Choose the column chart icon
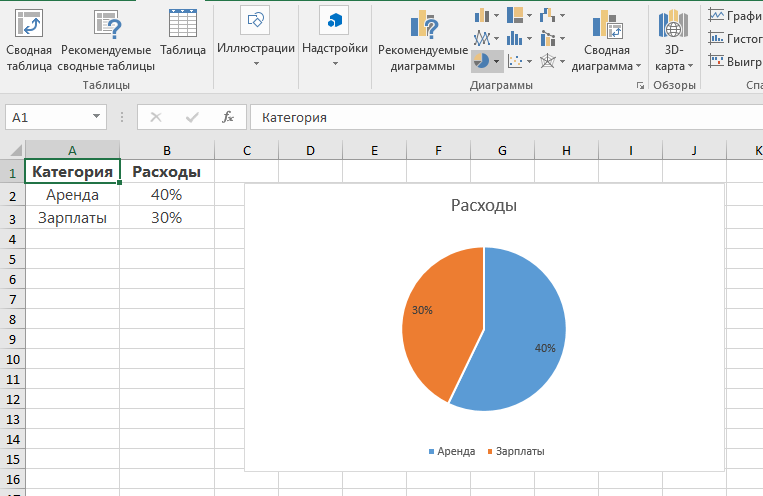The height and width of the screenshot is (496, 763). click(x=482, y=16)
